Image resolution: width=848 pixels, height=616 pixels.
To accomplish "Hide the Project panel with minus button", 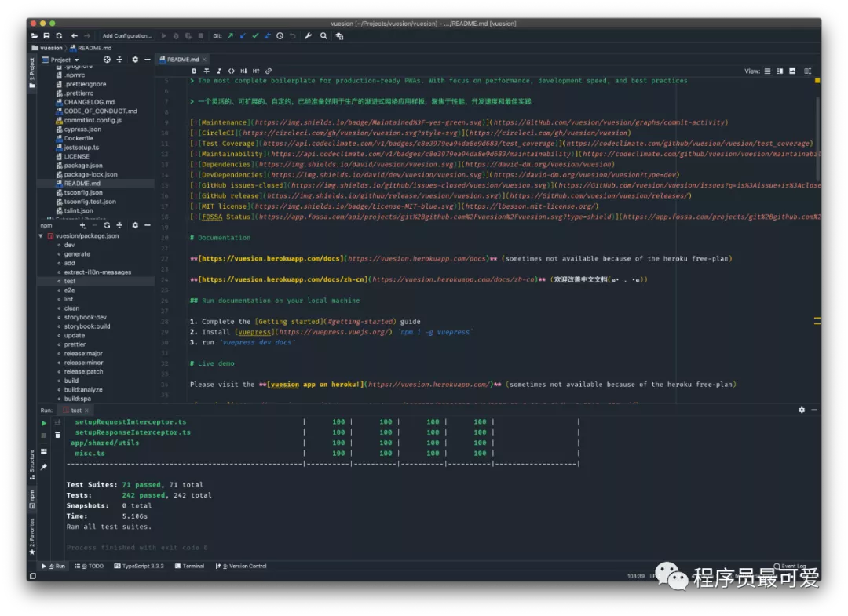I will 148,60.
